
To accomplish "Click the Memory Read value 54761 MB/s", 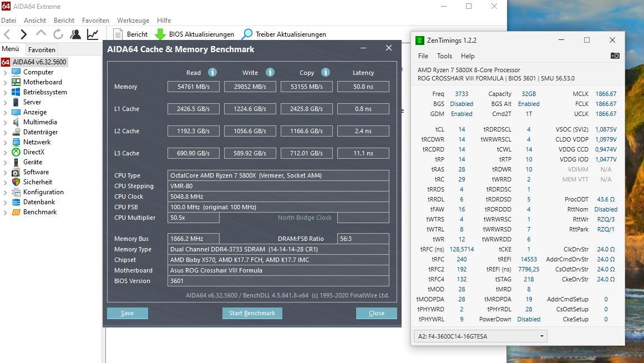I will (194, 87).
